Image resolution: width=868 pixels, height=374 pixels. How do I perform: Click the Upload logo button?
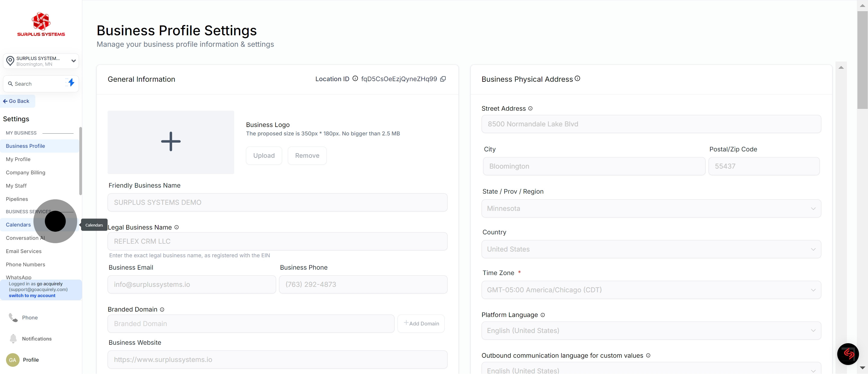click(264, 155)
